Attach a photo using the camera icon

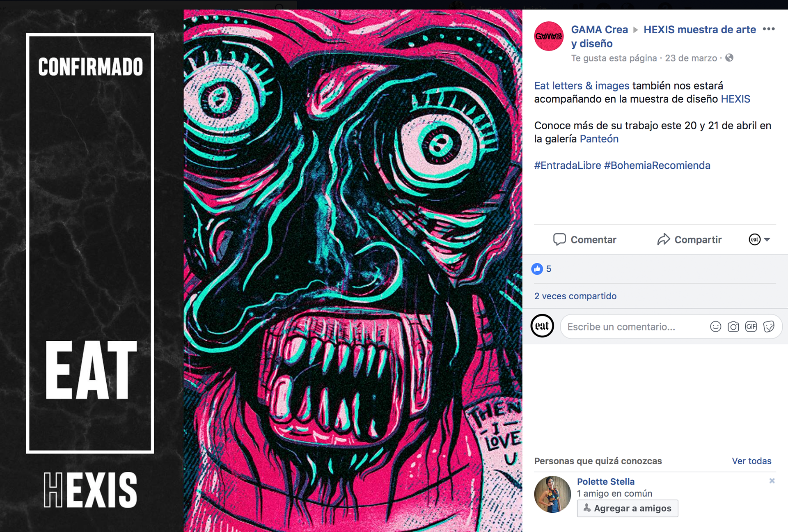click(x=733, y=327)
